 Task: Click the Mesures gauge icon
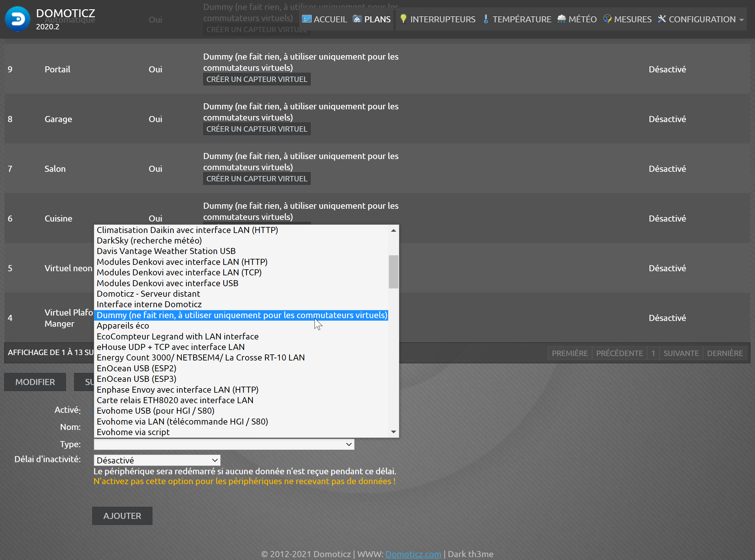coord(607,19)
